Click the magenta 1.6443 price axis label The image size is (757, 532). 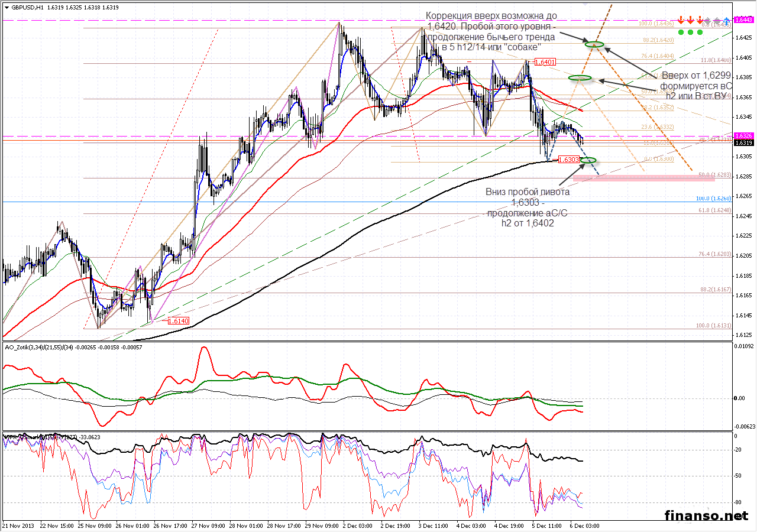pos(743,20)
